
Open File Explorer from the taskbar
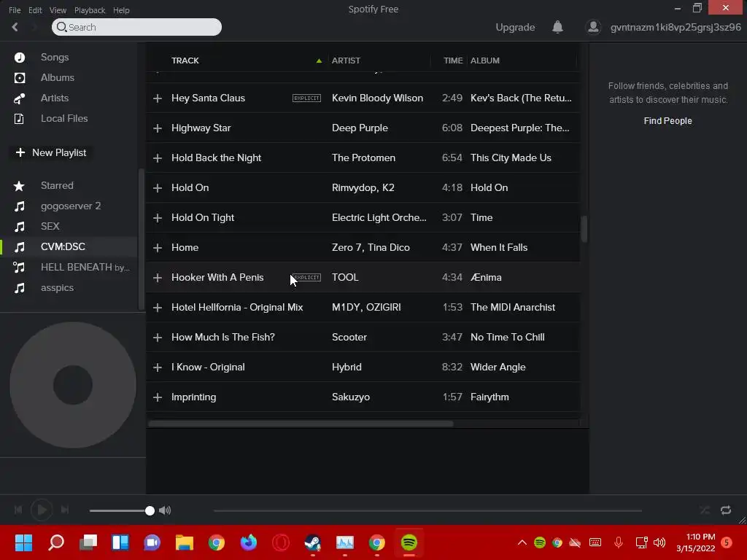(185, 542)
